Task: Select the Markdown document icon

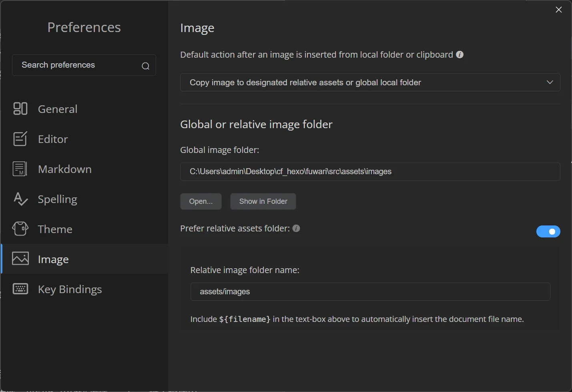Action: coord(20,169)
